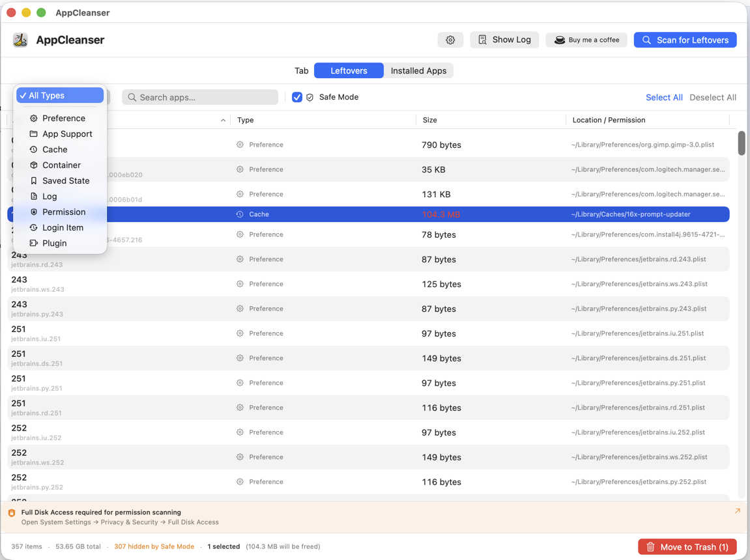Screen dimensions: 750x560
Task: Click the gear icon in the 35 KB row
Action: [240, 169]
